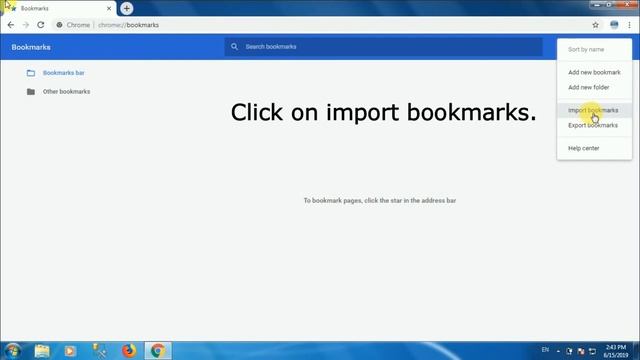
Task: Click the Bookmarks bar folder icon
Action: click(x=31, y=73)
